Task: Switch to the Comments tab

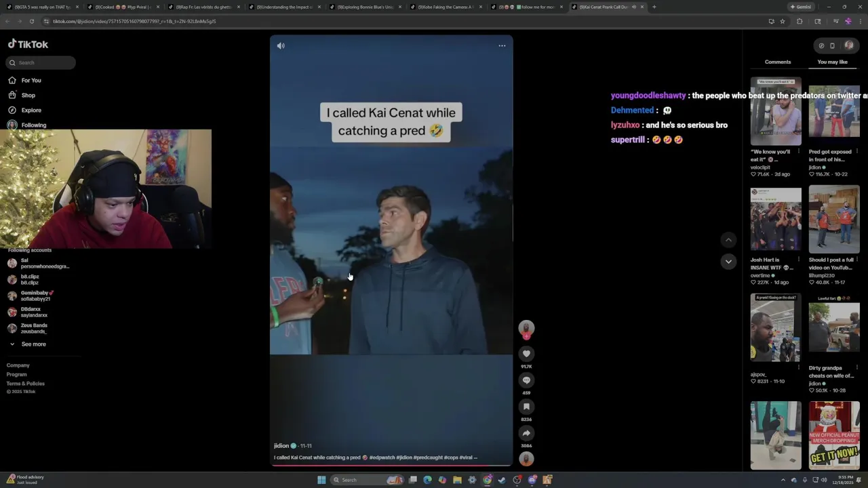Action: click(778, 62)
